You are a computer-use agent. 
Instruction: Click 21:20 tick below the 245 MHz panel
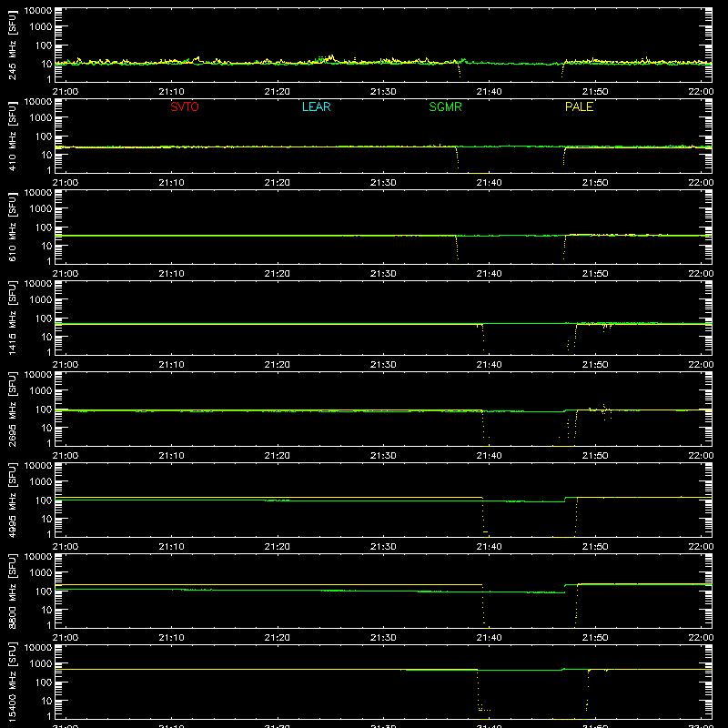[x=278, y=92]
